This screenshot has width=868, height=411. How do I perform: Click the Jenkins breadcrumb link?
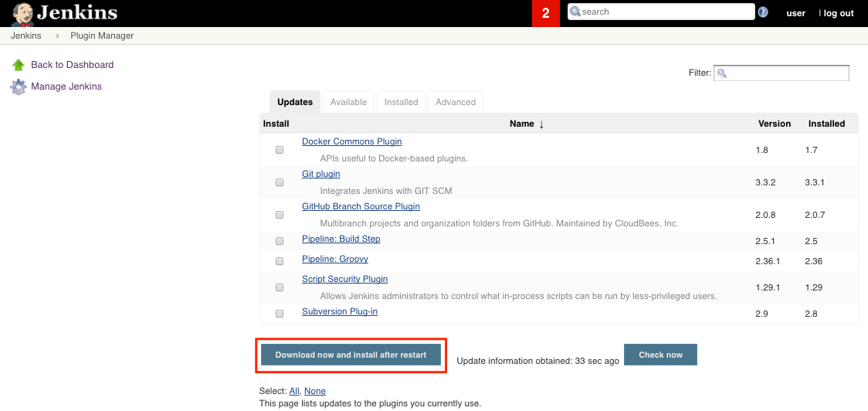point(26,36)
